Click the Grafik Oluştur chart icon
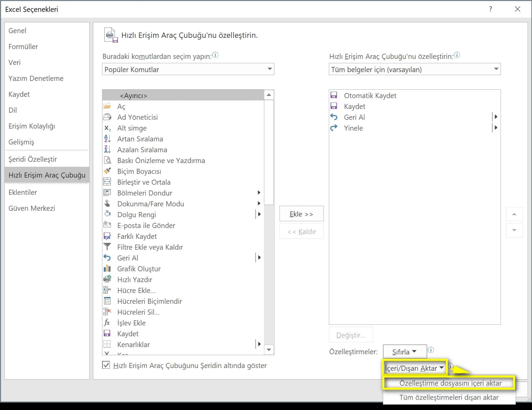This screenshot has width=532, height=410. (107, 269)
